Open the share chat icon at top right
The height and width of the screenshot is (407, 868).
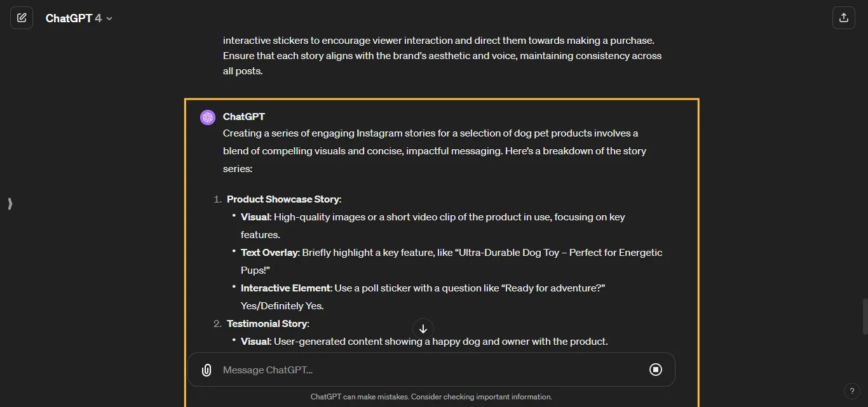click(843, 18)
